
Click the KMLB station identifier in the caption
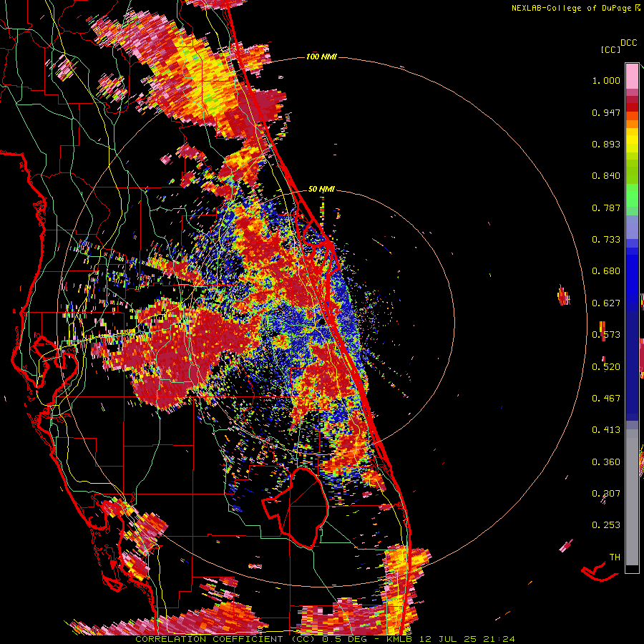pyautogui.click(x=401, y=639)
